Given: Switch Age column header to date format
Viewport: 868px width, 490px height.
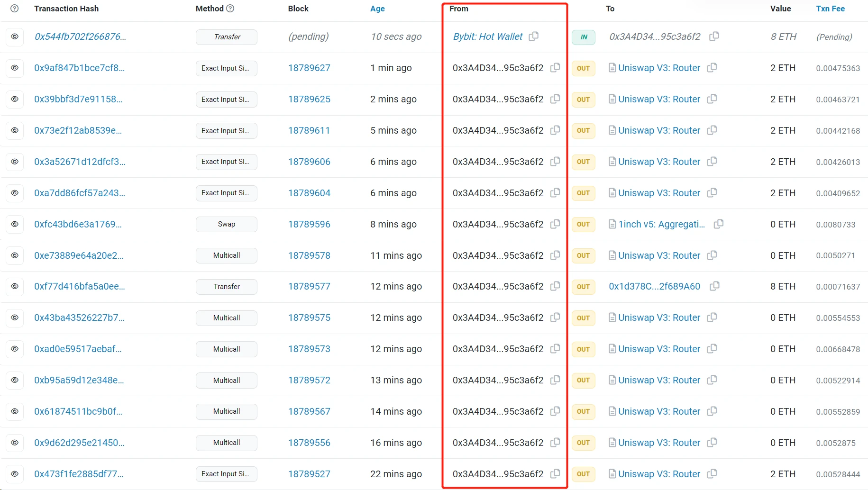Looking at the screenshot, I should (377, 9).
